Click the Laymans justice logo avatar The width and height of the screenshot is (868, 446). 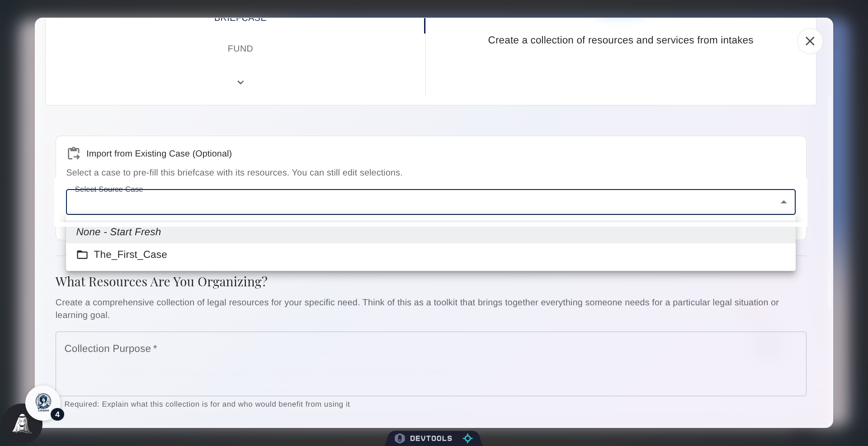(x=43, y=403)
